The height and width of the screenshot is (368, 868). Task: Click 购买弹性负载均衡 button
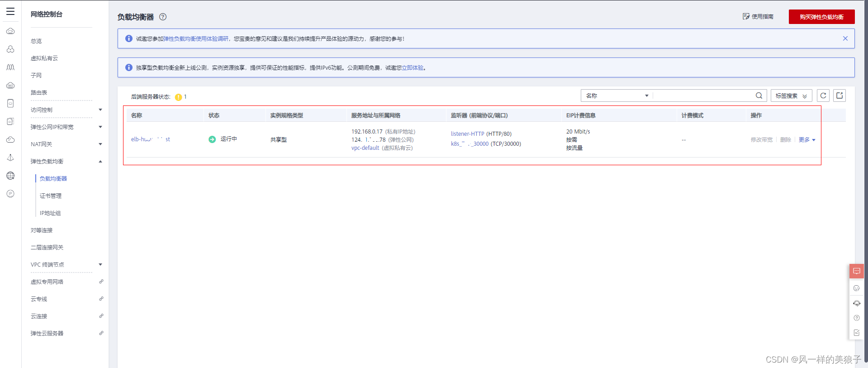pos(821,17)
